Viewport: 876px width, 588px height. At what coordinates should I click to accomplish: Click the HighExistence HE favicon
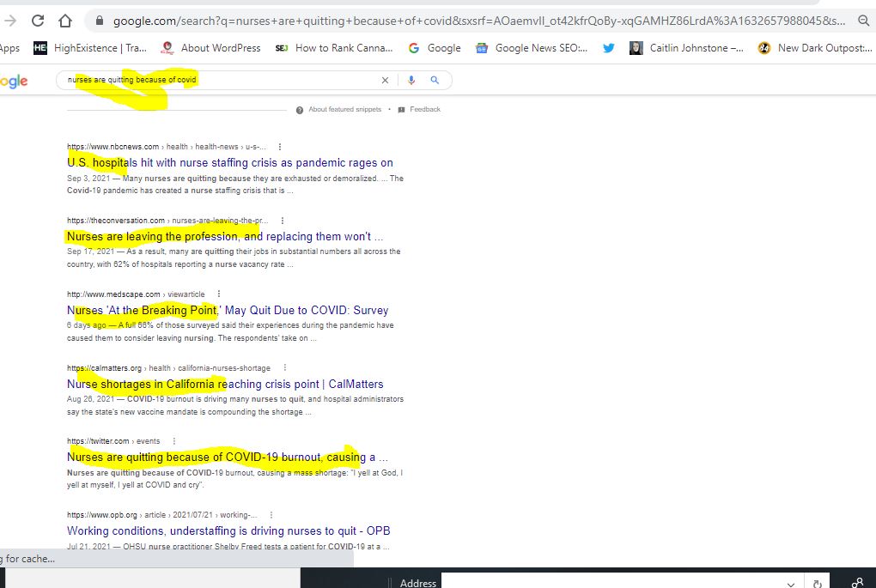[40, 48]
